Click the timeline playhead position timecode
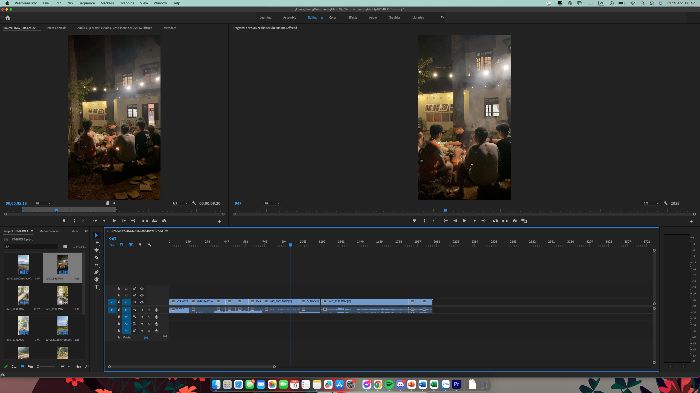The image size is (700, 393). [x=112, y=238]
